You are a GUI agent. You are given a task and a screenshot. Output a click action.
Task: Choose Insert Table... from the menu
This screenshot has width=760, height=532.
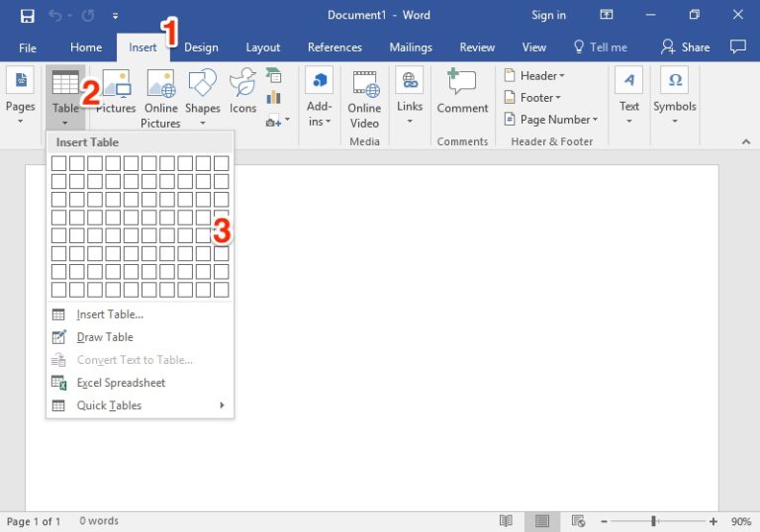click(110, 314)
